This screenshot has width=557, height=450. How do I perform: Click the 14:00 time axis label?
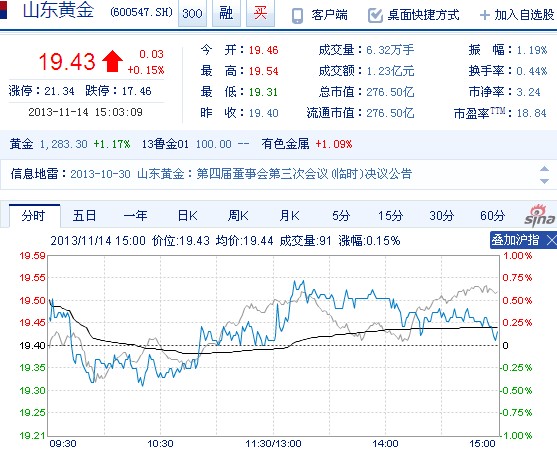click(x=385, y=444)
